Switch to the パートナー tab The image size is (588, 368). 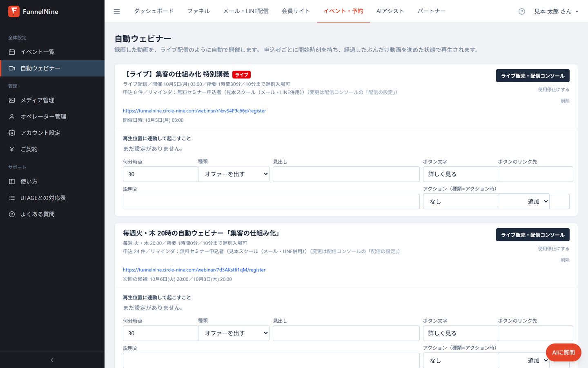[432, 11]
